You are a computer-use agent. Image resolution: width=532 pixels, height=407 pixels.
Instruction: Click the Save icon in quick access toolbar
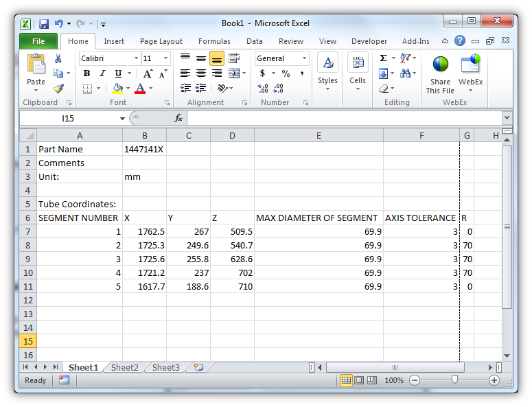(x=43, y=23)
